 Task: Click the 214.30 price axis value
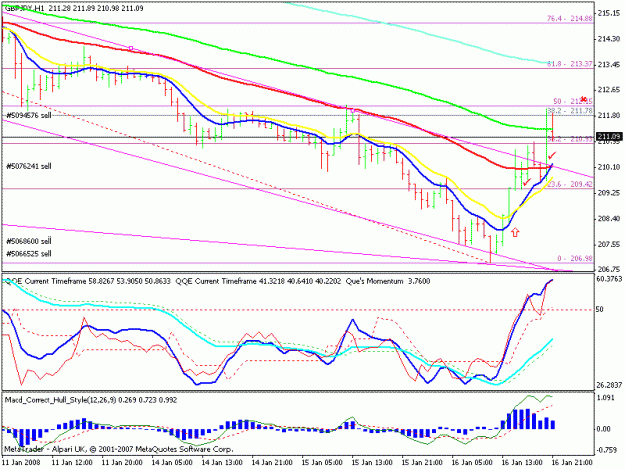pyautogui.click(x=609, y=39)
